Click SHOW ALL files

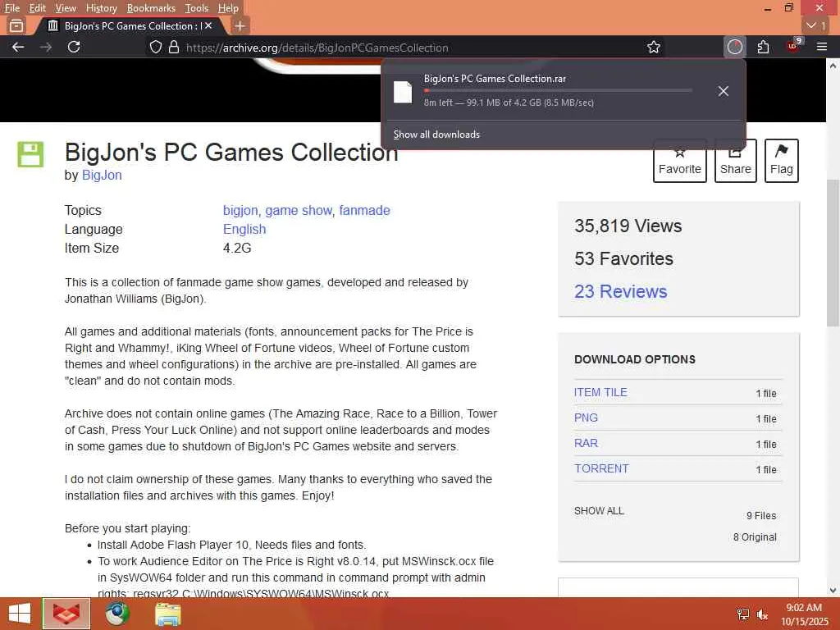pos(599,511)
